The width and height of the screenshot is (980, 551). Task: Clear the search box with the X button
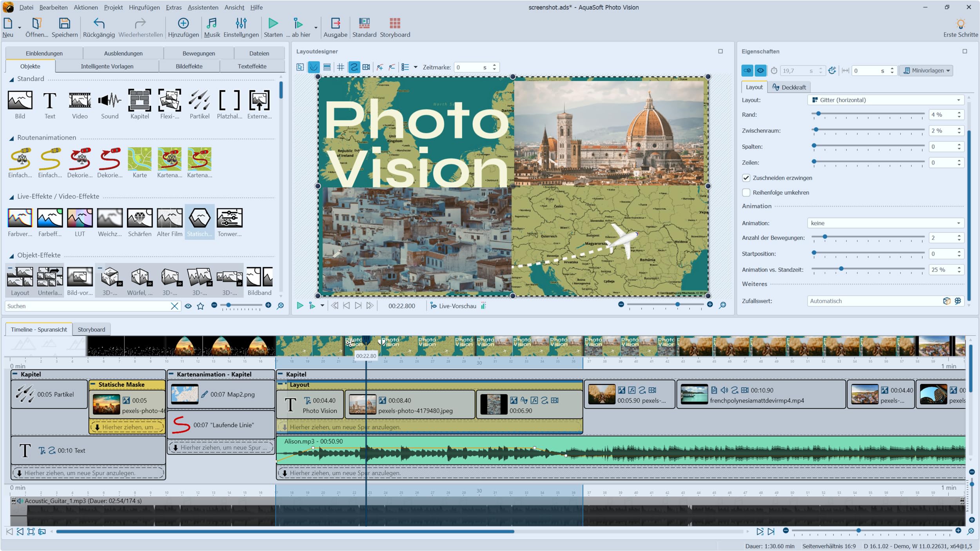174,306
